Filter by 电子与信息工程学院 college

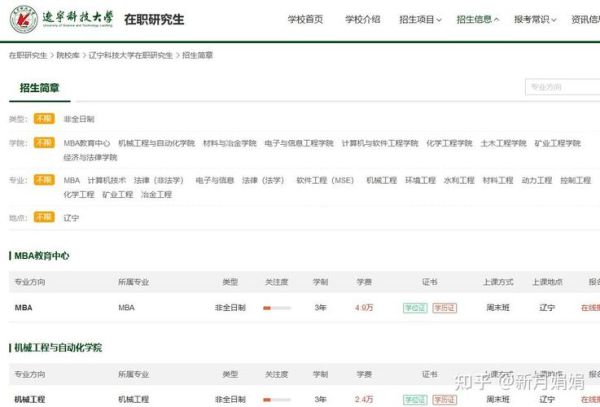click(299, 143)
